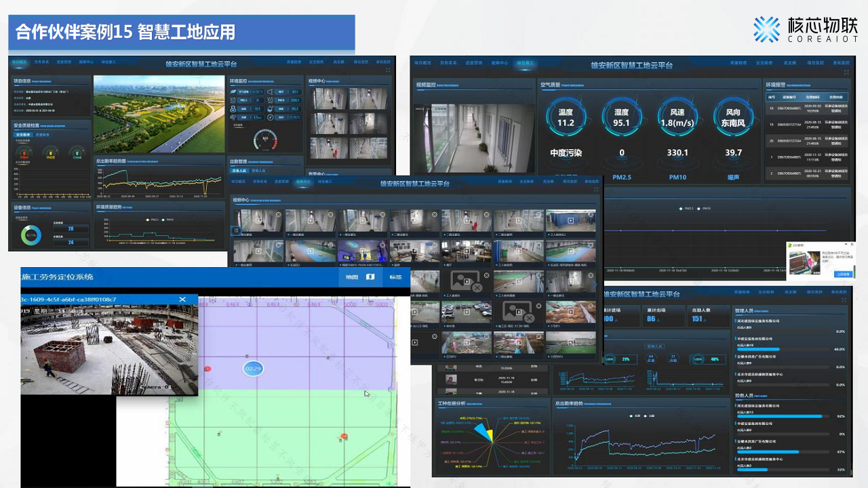Close first camera tile in video center
The width and height of the screenshot is (868, 488).
278,214
